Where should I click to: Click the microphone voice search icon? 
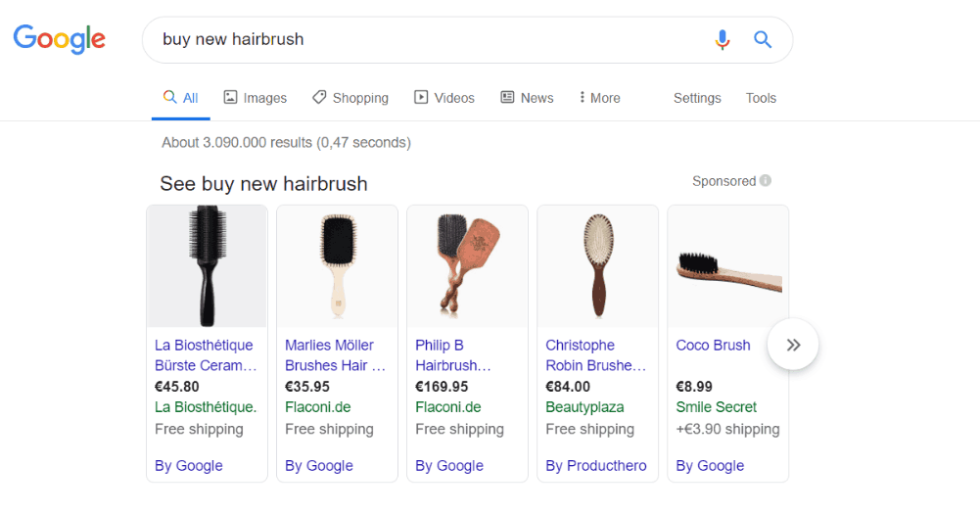tap(722, 40)
